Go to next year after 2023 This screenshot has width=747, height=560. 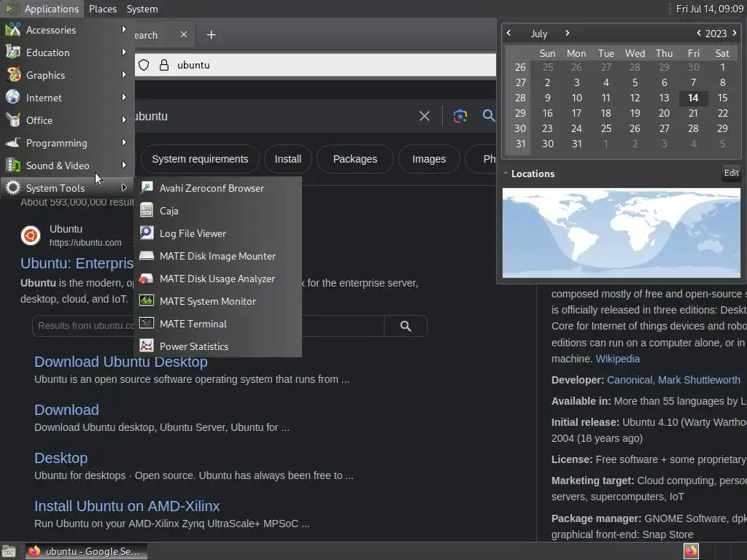[x=734, y=34]
